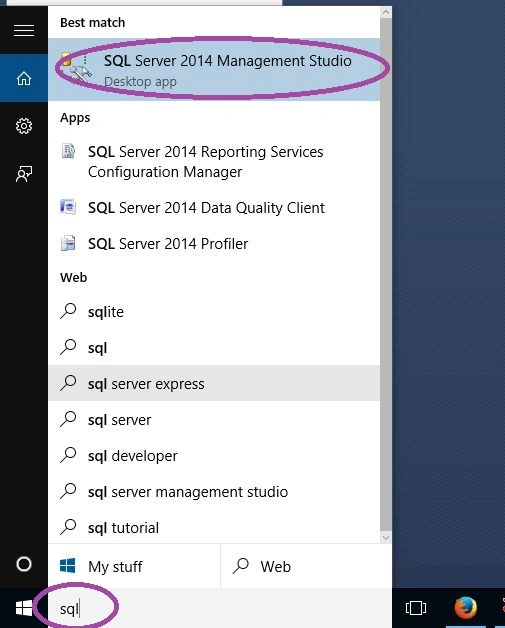The image size is (505, 628).
Task: Open the Windows Start button
Action: click(24, 608)
